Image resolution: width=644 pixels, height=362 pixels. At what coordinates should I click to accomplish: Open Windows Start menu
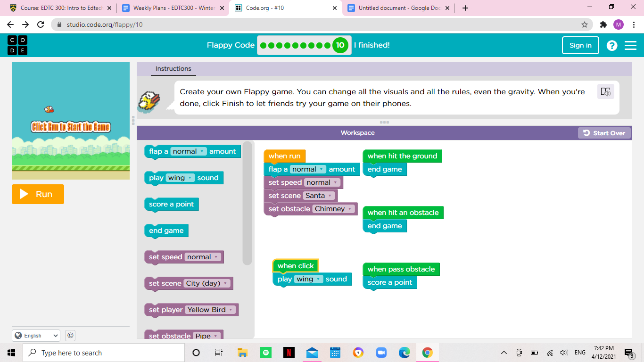pyautogui.click(x=11, y=353)
